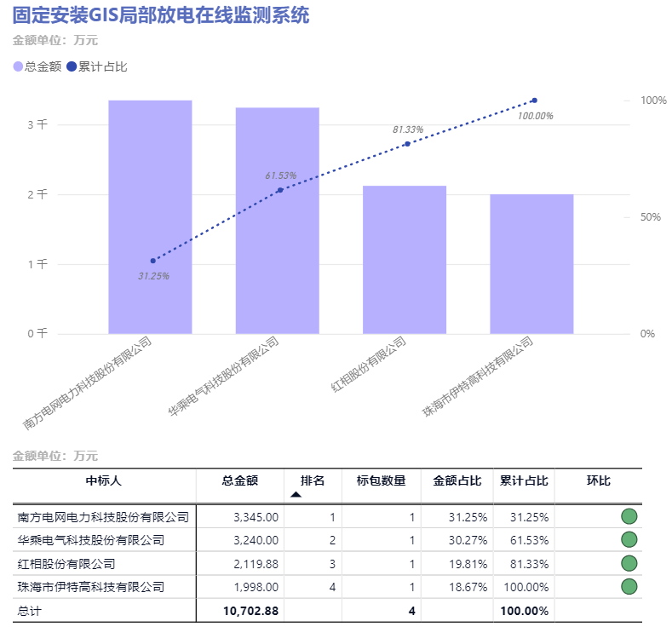This screenshot has height=627, width=672.
Task: Select the 环比 column header
Action: point(598,480)
